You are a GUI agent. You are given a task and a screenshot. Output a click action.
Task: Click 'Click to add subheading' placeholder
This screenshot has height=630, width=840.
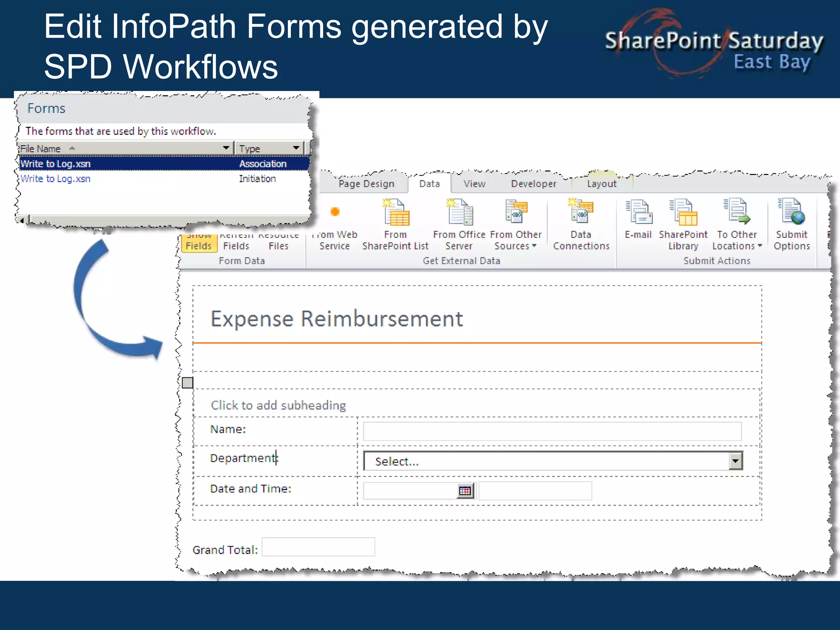click(x=278, y=405)
